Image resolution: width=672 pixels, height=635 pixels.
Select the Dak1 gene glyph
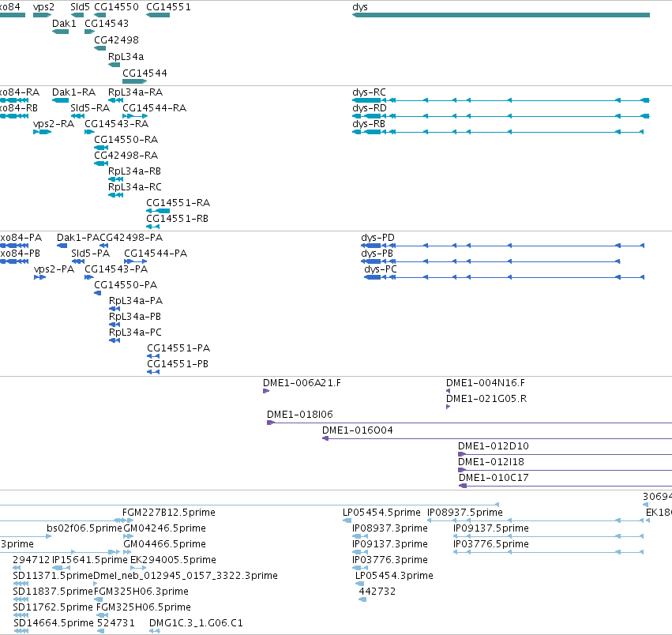[x=61, y=32]
